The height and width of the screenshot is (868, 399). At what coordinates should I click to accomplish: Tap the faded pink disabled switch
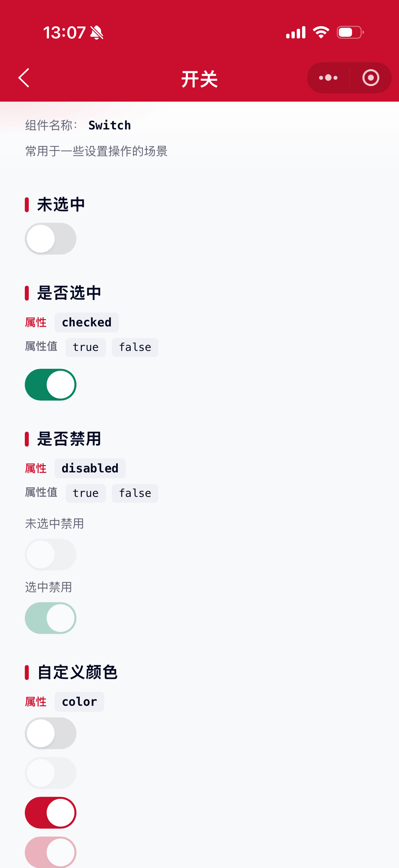pyautogui.click(x=51, y=852)
